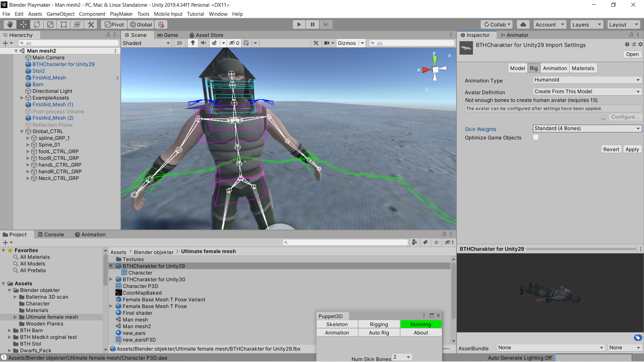Screen dimensions: 644x362
Task: Activate the Move tool
Action: 23,24
